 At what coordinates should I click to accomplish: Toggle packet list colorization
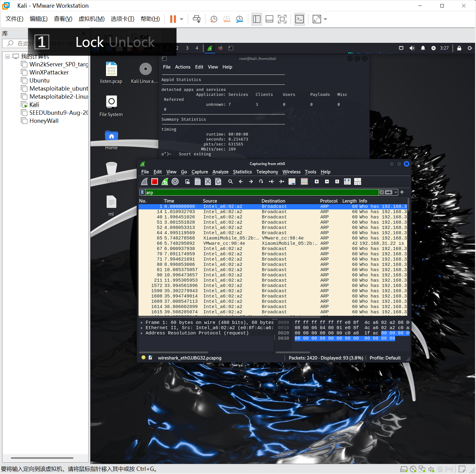pos(304,181)
